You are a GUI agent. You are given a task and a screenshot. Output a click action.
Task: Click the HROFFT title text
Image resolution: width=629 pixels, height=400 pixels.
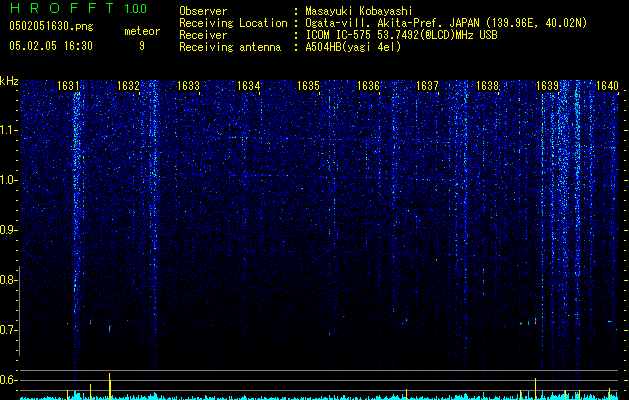[x=62, y=8]
